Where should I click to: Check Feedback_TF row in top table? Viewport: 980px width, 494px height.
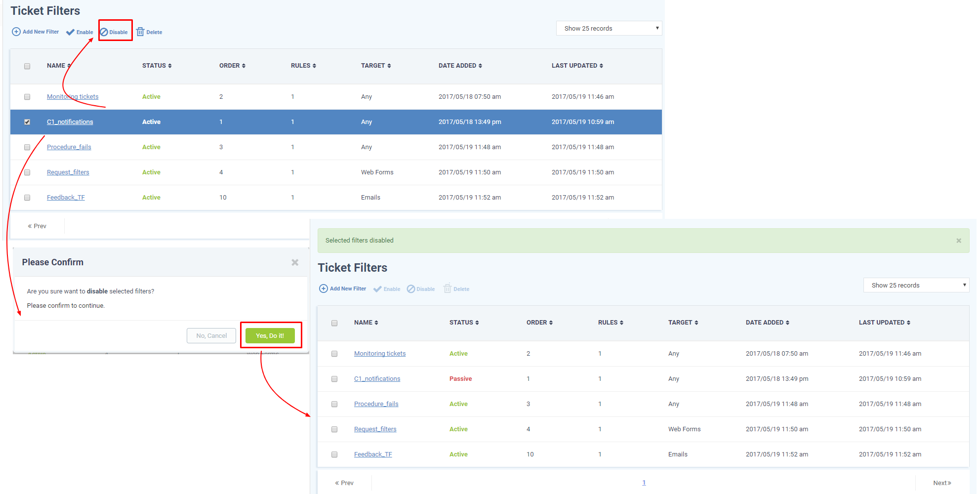click(27, 198)
